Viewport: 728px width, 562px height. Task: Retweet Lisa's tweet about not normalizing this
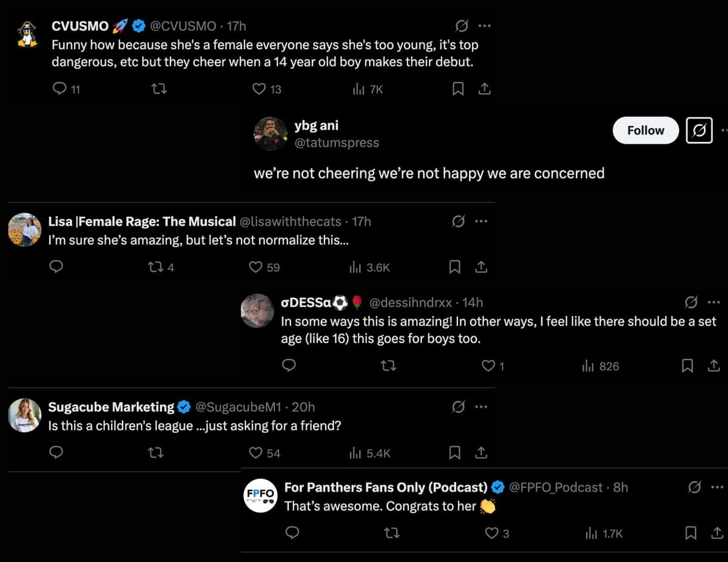[155, 267]
